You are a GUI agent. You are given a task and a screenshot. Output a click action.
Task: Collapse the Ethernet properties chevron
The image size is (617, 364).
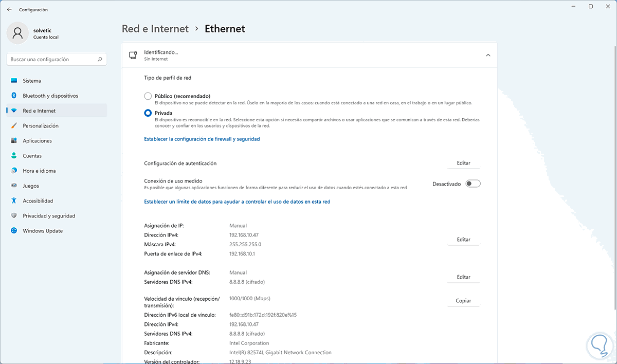coord(488,55)
